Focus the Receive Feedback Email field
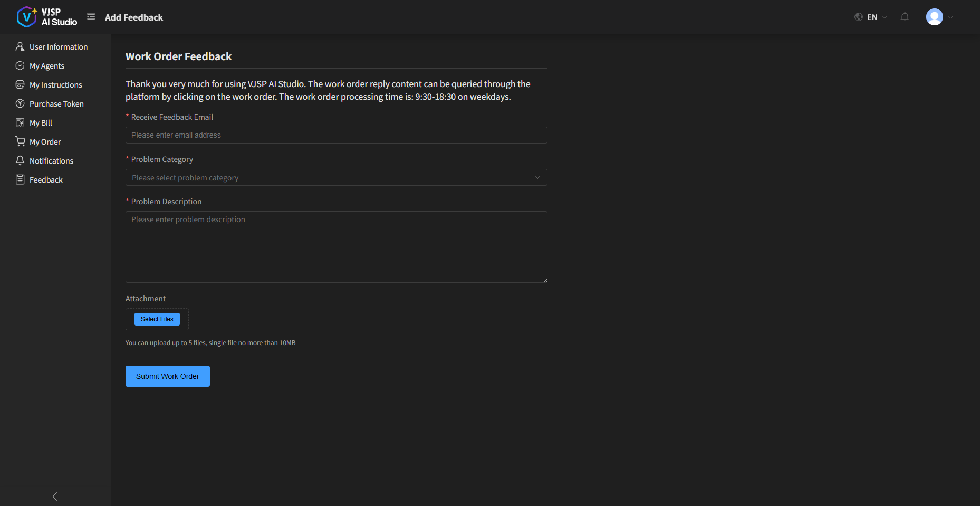This screenshot has height=506, width=980. click(x=336, y=135)
